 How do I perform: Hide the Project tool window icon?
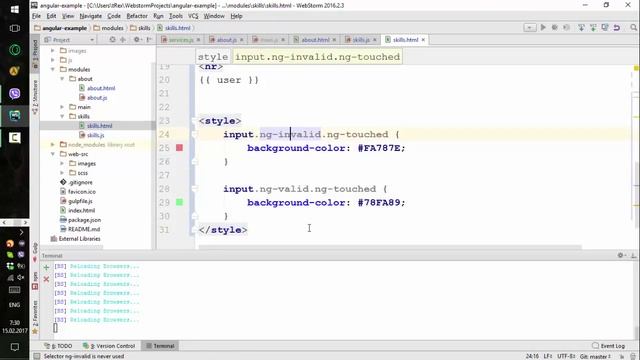click(x=149, y=40)
